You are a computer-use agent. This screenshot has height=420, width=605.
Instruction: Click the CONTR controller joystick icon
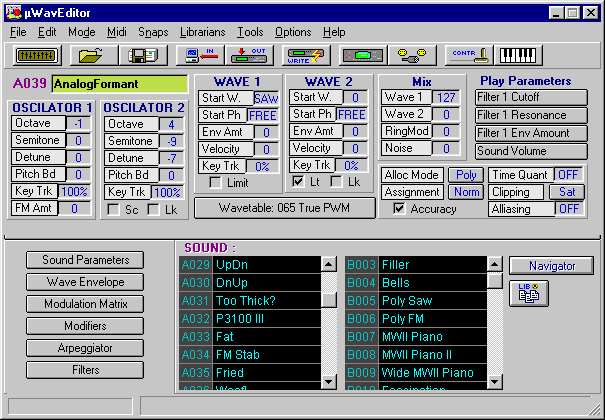[469, 55]
